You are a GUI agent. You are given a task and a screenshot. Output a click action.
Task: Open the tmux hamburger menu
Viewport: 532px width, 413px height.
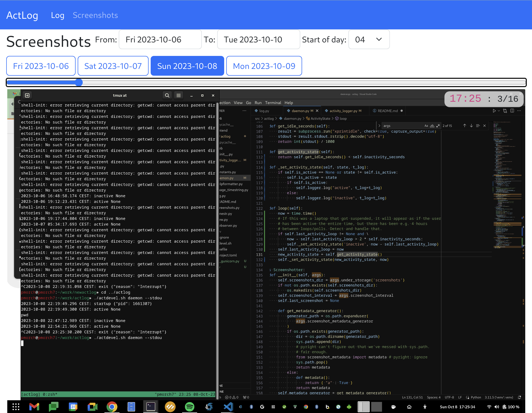[178, 95]
